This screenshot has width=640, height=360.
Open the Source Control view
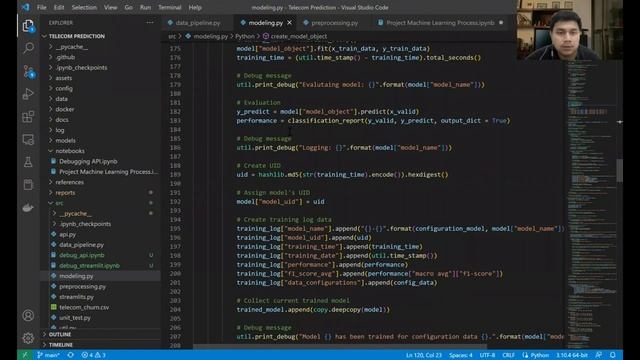(28, 71)
